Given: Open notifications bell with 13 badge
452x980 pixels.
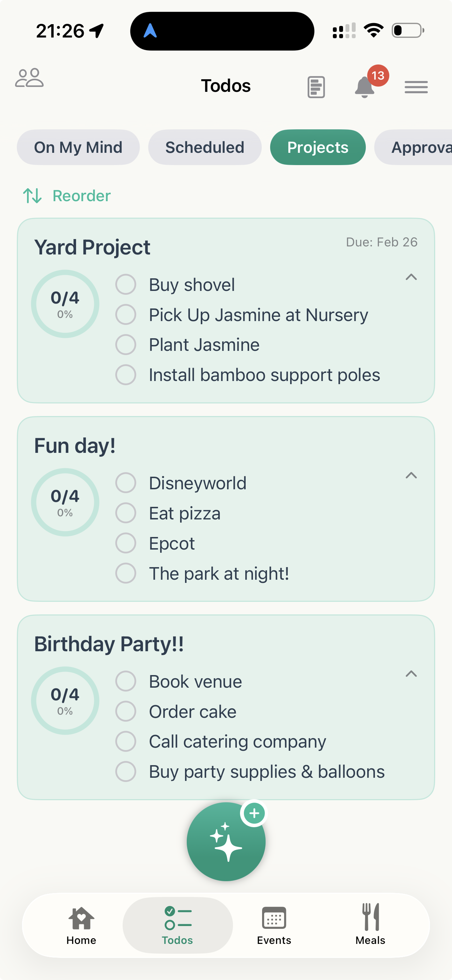Looking at the screenshot, I should point(365,87).
